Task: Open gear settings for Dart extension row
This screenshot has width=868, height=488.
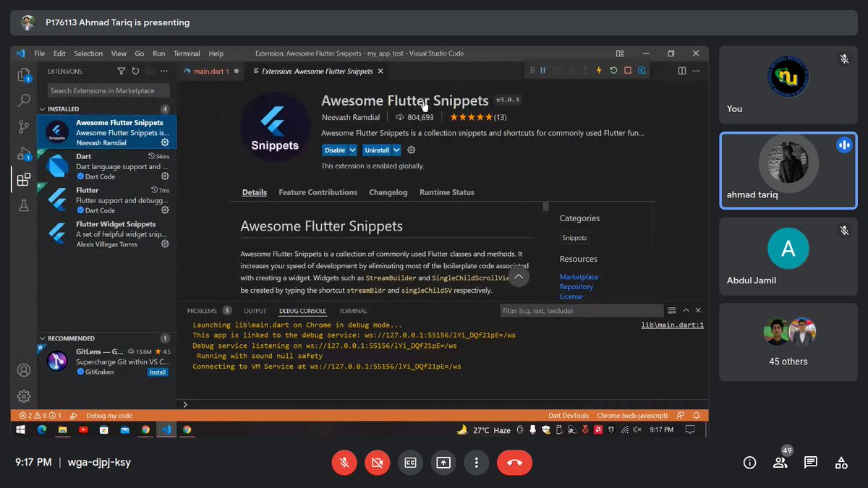Action: point(165,176)
